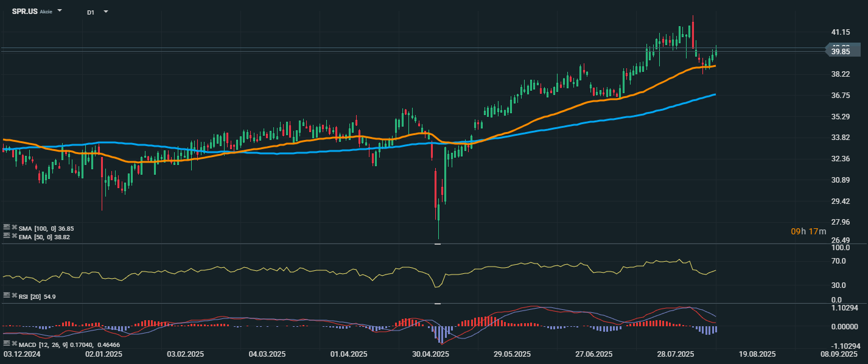The image size is (868, 364).
Task: Click the 29.42 price axis label
Action: [x=841, y=201]
